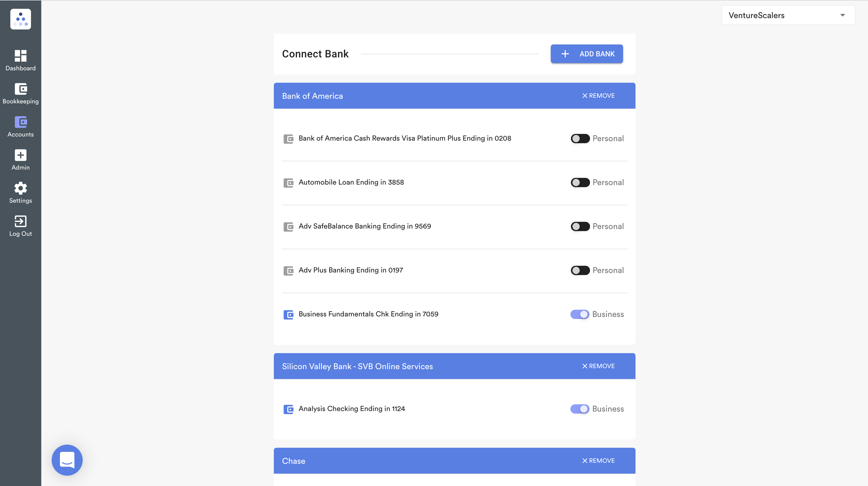Screen dimensions: 868x486
Task: Click wallet icon beside Automobile Loan 3858
Action: (x=289, y=183)
